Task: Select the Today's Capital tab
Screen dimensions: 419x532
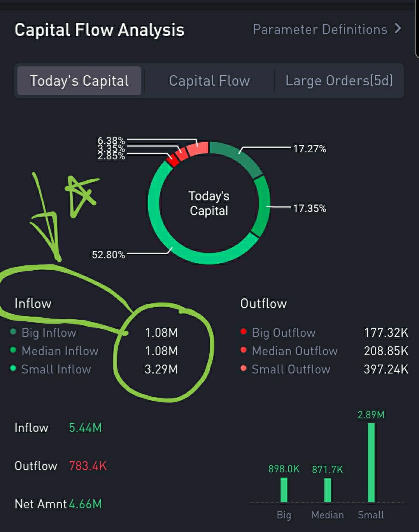Action: click(79, 81)
